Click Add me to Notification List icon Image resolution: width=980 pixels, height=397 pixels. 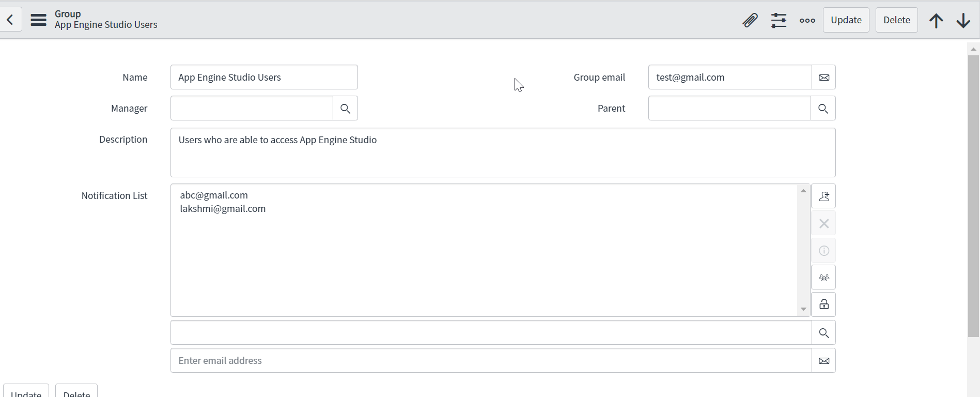823,196
